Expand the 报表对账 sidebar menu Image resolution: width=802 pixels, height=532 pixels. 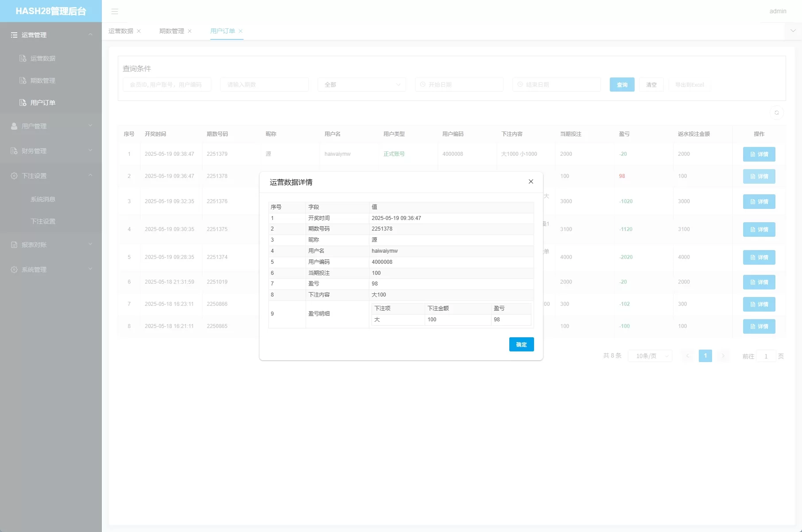51,245
